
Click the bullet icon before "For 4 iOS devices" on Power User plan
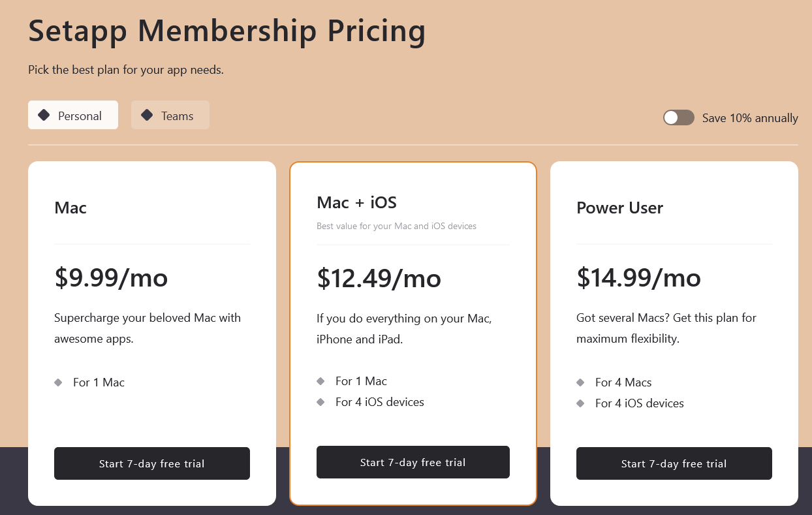coord(580,403)
